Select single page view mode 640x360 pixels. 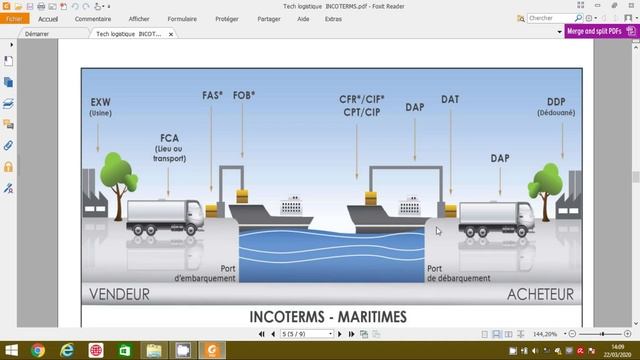click(484, 334)
